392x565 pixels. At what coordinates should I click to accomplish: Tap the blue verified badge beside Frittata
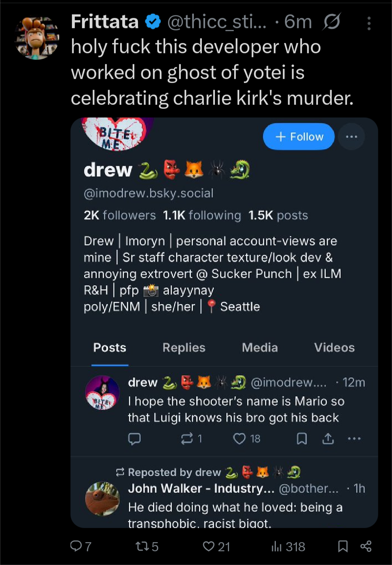coord(153,22)
